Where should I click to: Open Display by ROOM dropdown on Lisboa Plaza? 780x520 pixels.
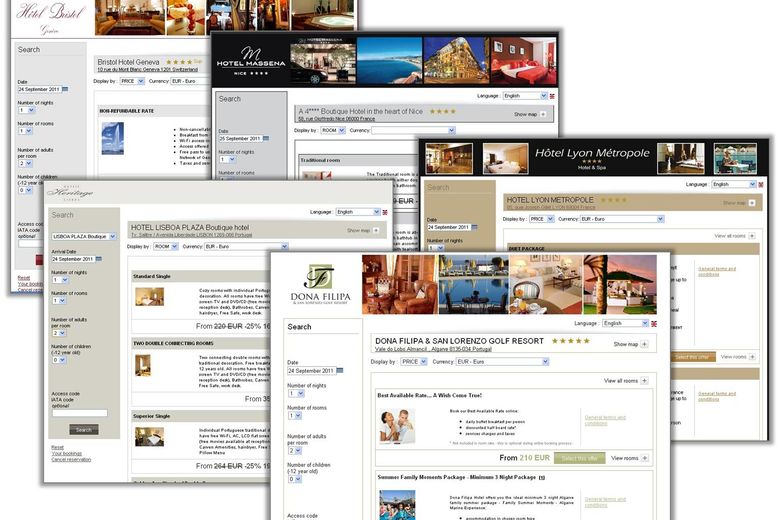[166, 246]
